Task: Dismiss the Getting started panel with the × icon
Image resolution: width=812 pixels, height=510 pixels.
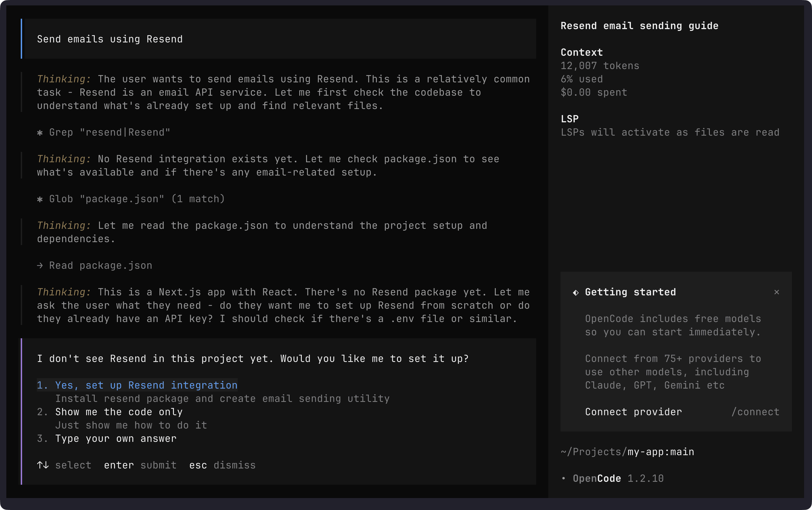Action: tap(776, 292)
